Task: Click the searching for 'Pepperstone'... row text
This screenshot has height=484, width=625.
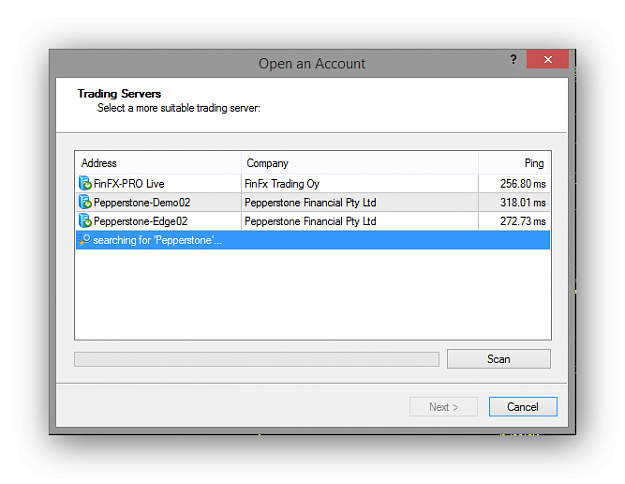Action: tap(157, 240)
